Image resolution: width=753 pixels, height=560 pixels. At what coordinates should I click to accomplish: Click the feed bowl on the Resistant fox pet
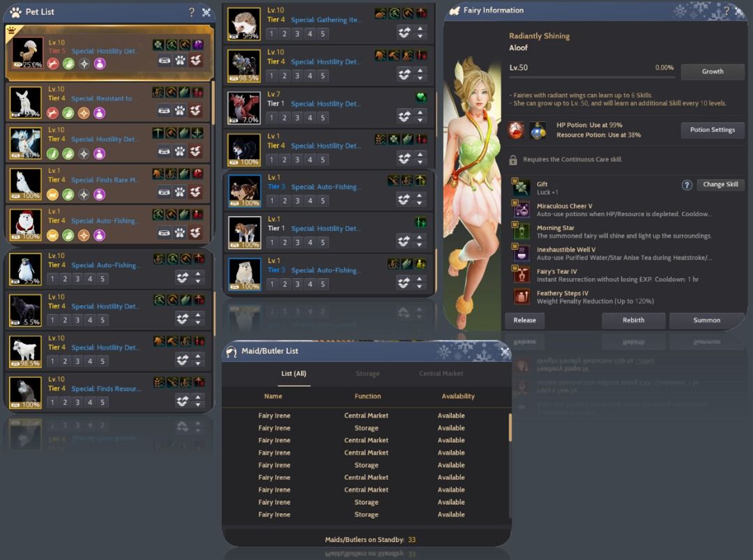[x=165, y=111]
